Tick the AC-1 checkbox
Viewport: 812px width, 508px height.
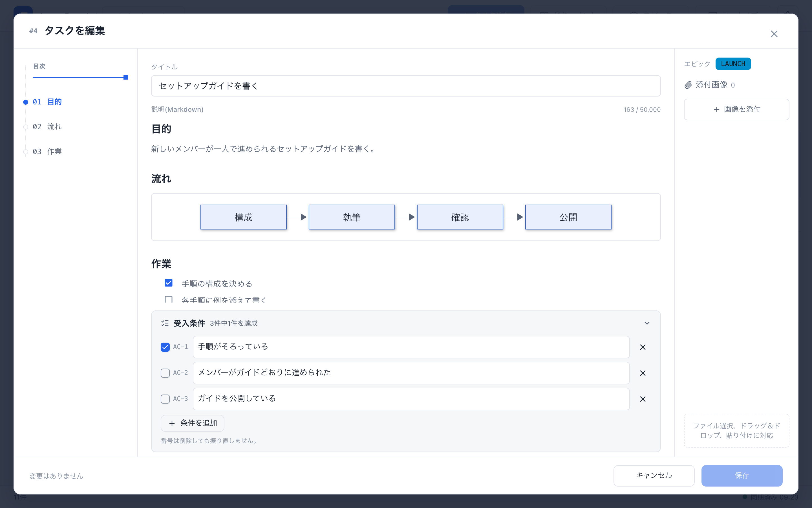point(165,347)
